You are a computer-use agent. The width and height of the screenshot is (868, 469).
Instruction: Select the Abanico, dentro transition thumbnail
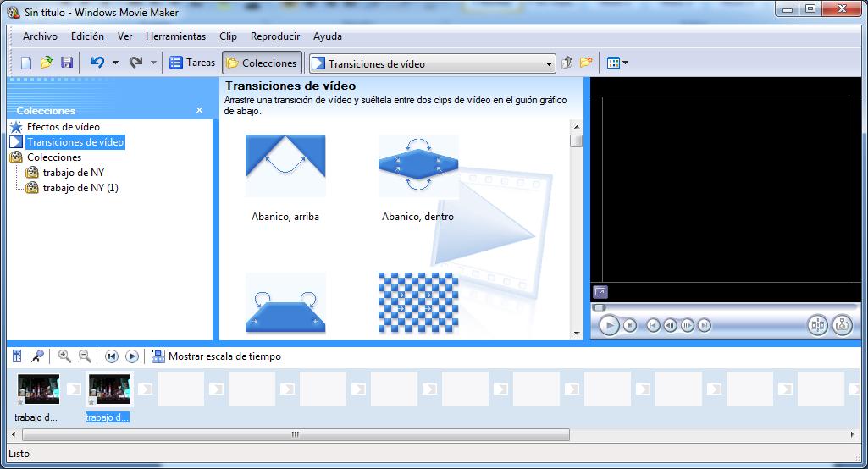(417, 167)
